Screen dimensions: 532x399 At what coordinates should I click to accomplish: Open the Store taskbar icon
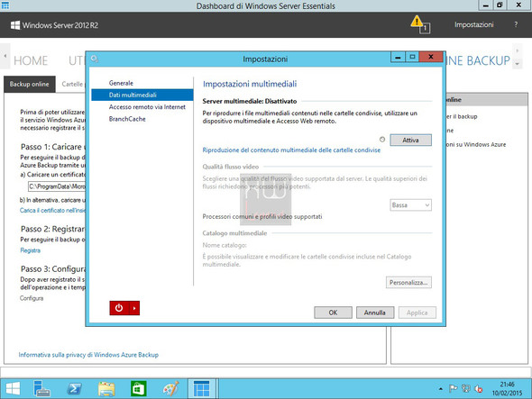coord(139,389)
